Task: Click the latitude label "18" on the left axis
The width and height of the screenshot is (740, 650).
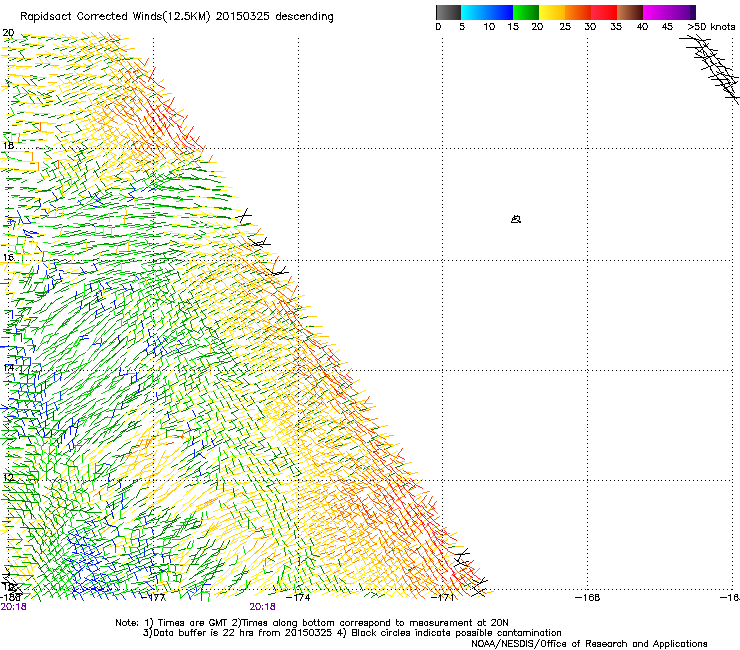Action: 8,145
